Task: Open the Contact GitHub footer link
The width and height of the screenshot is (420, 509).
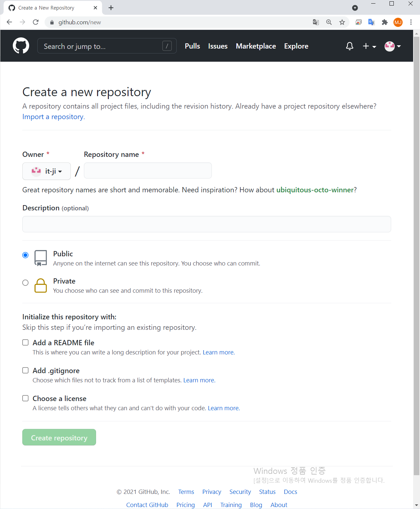Action: (147, 505)
